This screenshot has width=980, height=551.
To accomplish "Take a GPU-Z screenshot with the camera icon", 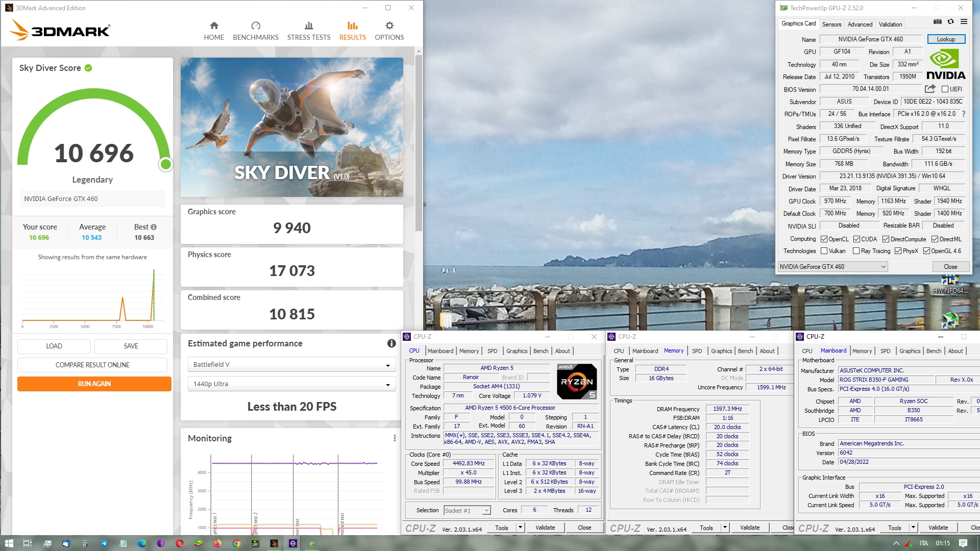I will (938, 22).
